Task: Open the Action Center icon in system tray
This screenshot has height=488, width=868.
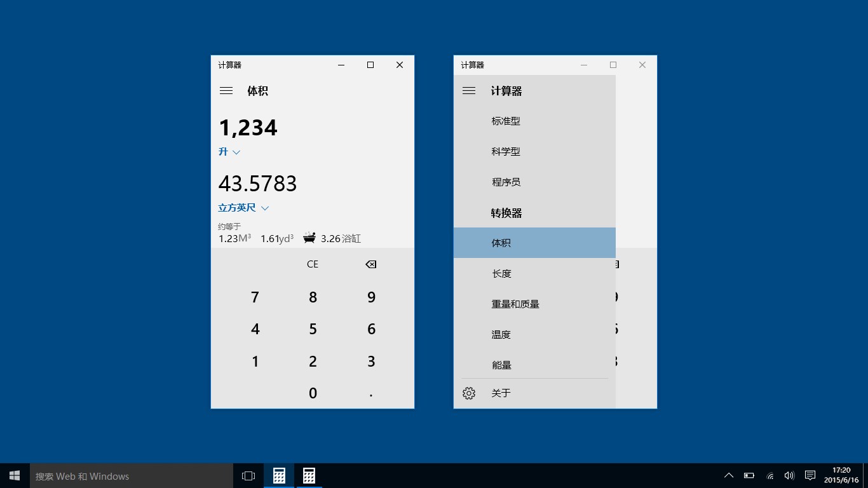Action: coord(810,475)
